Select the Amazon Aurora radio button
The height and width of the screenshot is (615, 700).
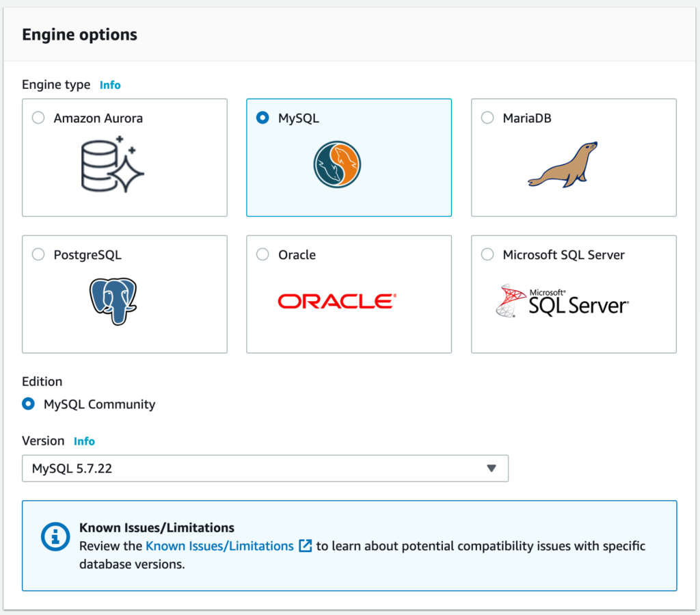(x=38, y=118)
